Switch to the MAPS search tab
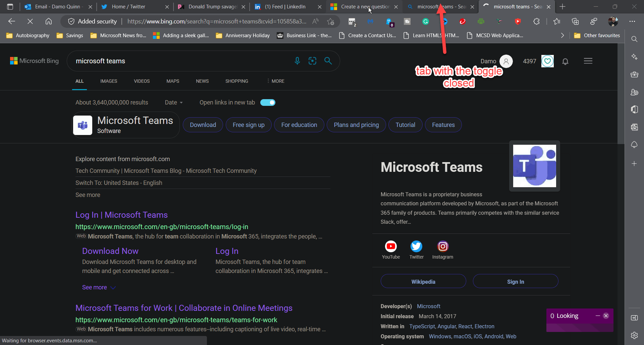This screenshot has height=345, width=644. [x=173, y=81]
